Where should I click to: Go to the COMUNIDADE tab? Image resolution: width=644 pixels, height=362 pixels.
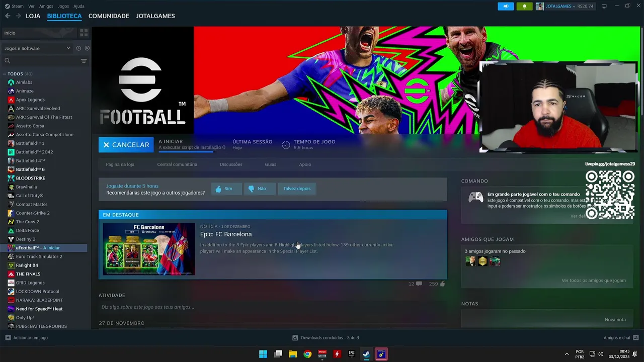109,16
